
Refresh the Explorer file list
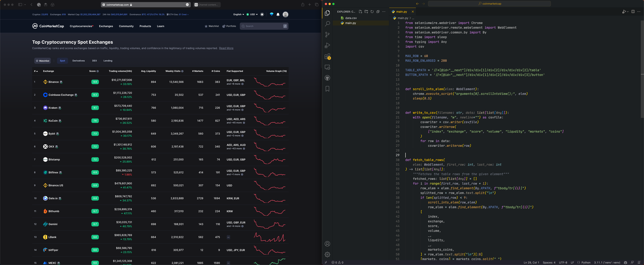[372, 12]
